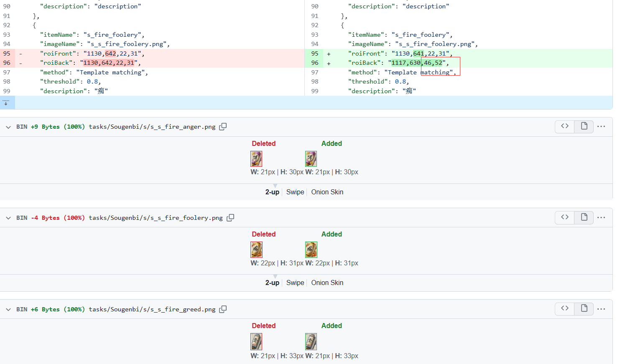
Task: Open Onion Skin tab for the anger image
Action: point(327,192)
